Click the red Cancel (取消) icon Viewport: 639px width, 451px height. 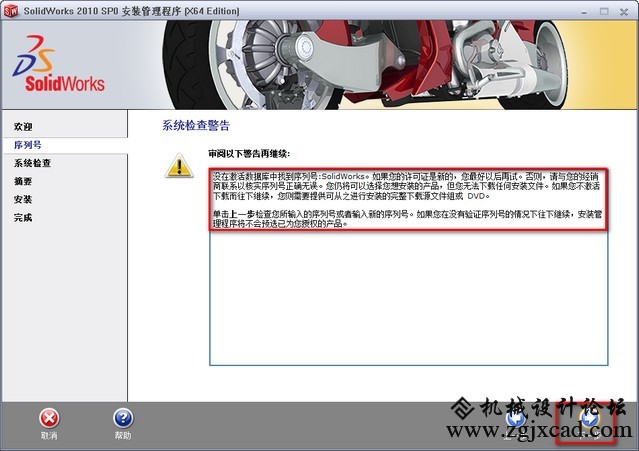click(x=49, y=418)
